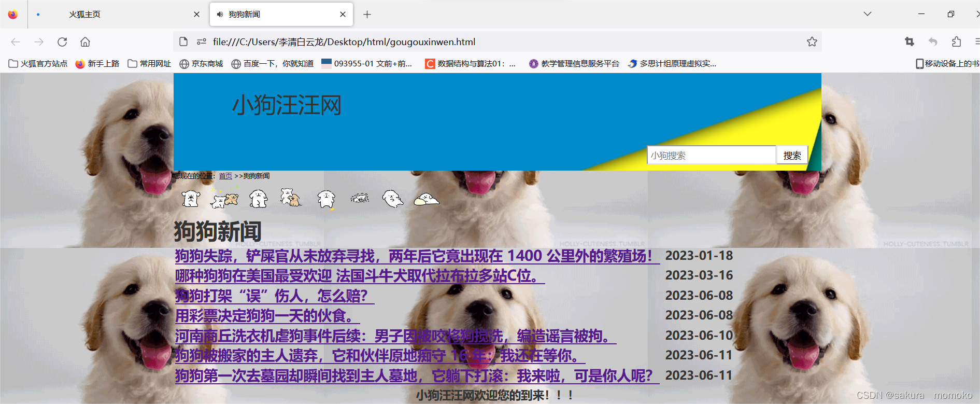Focus the 小狗搜索 search box
The image size is (980, 404).
click(711, 155)
